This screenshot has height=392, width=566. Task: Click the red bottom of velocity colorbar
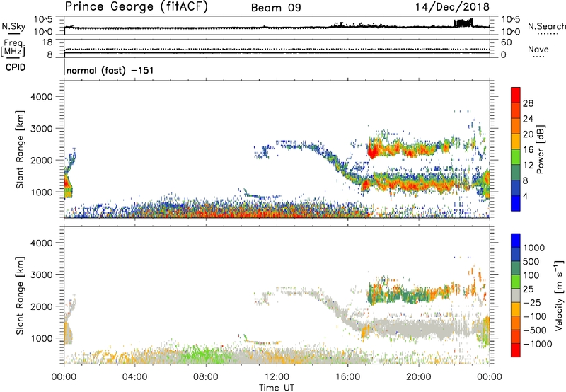(516, 350)
